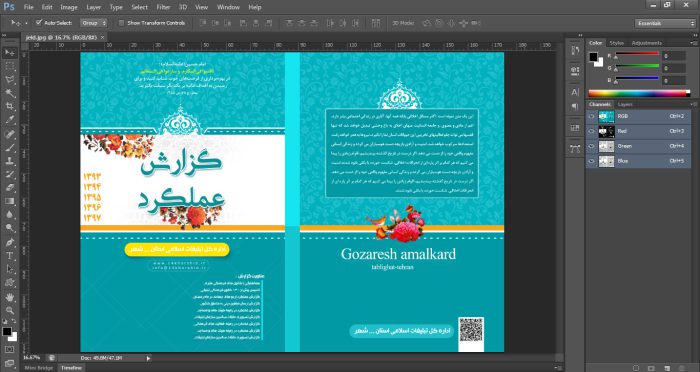700x372 pixels.
Task: Toggle the Auto-Select checkbox
Action: [x=39, y=22]
